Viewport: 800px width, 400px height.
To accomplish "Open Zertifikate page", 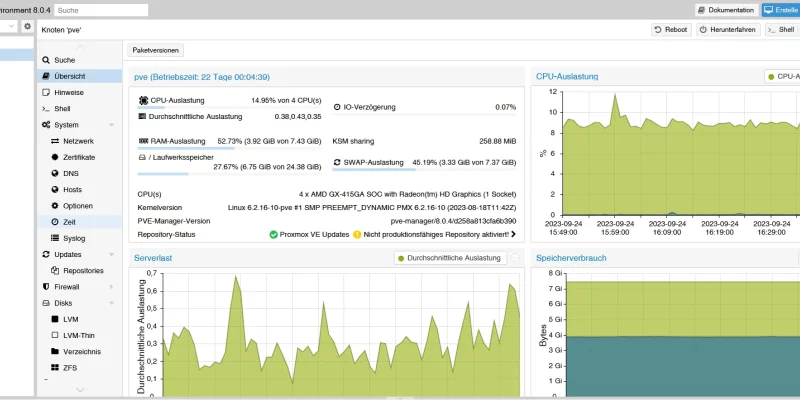I will (80, 158).
